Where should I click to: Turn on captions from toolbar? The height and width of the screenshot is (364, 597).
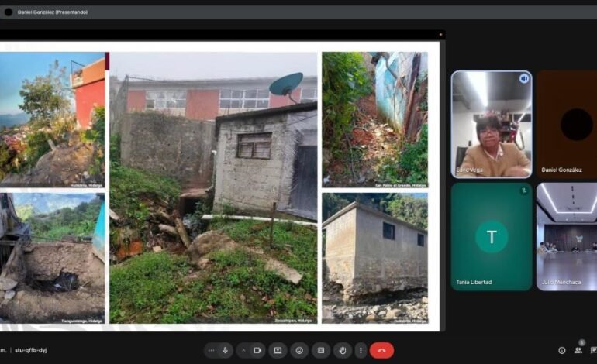(319, 351)
